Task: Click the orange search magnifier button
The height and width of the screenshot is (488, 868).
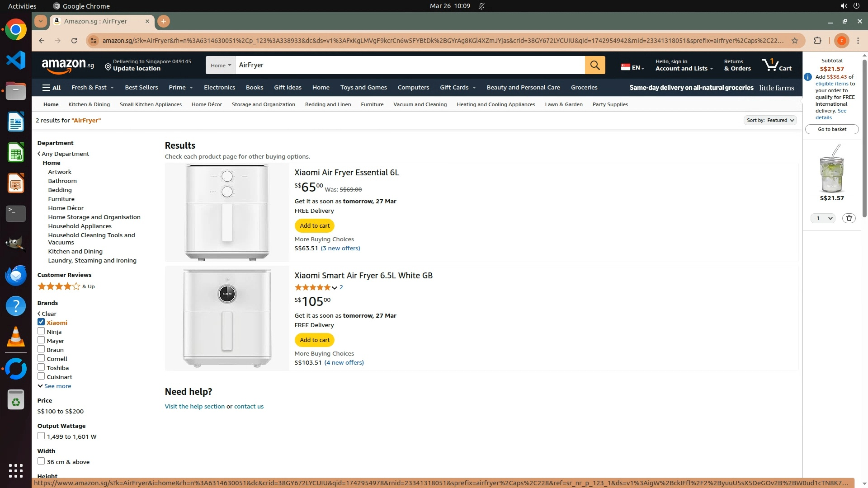Action: point(595,65)
